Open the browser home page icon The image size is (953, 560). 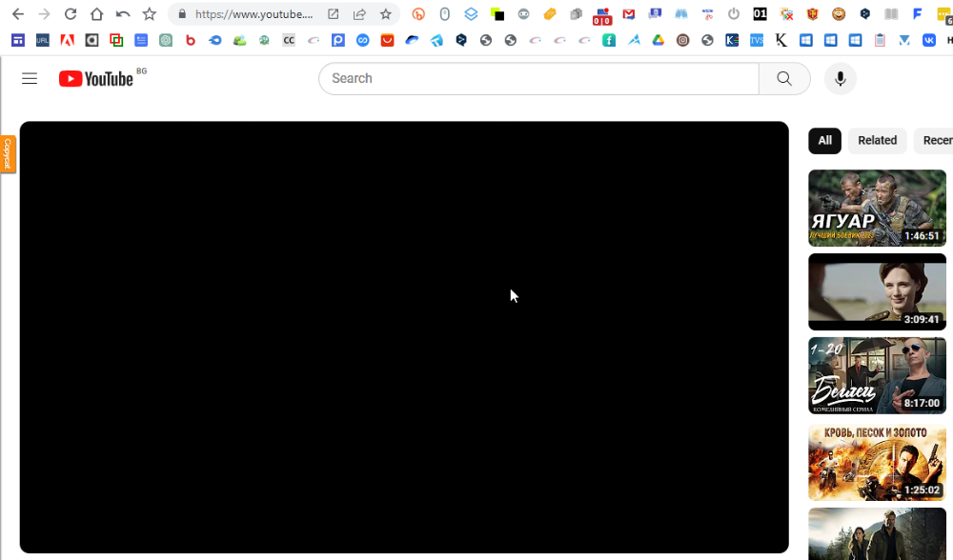pyautogui.click(x=96, y=14)
